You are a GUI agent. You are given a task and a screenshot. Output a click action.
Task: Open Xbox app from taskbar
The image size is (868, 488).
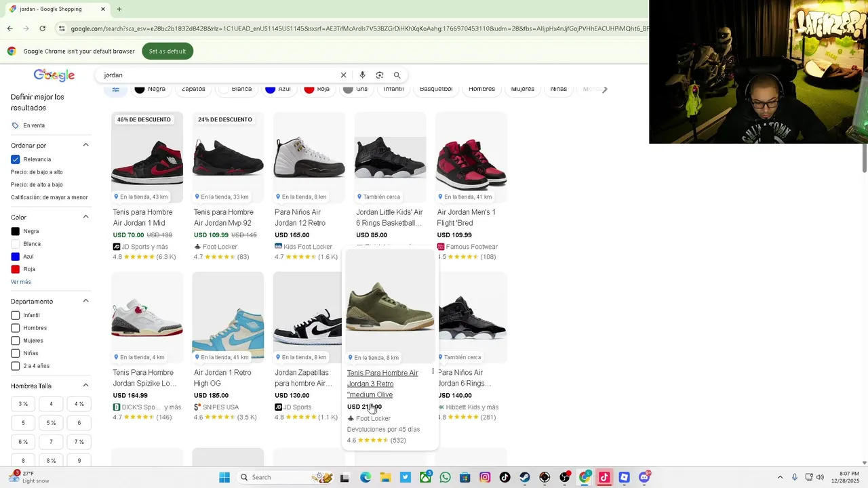pyautogui.click(x=425, y=477)
